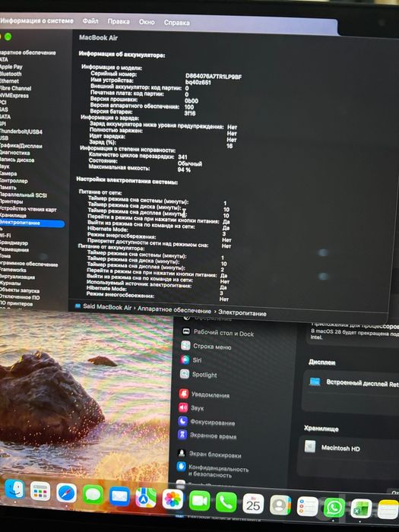Select Графика/Дисплеи in the sidebar
The image size is (399, 532).
pos(21,146)
